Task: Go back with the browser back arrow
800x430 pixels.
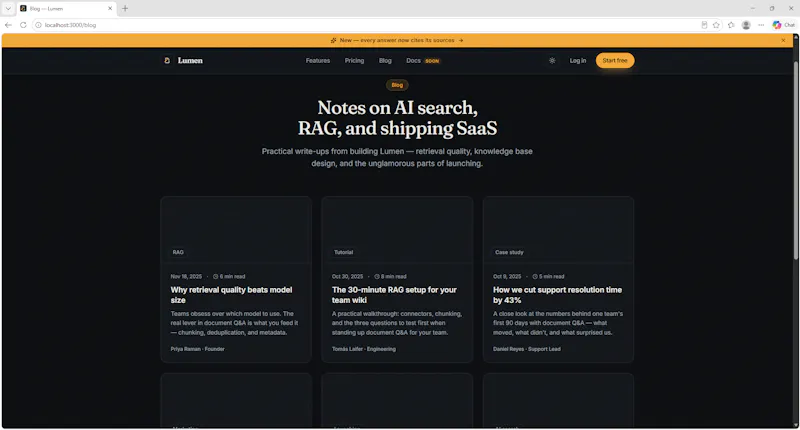Action: pos(8,25)
